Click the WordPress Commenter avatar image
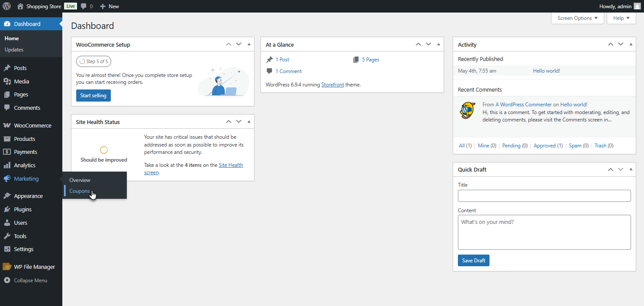This screenshot has height=306, width=644. [x=468, y=110]
